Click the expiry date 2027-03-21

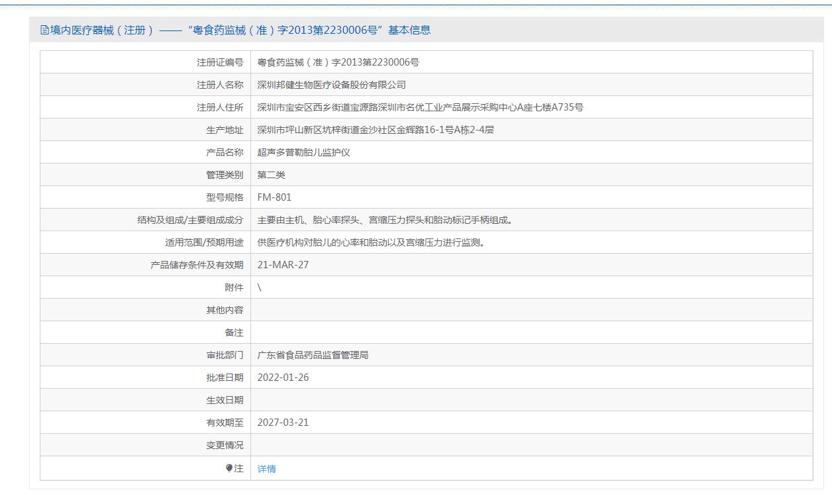click(x=283, y=423)
